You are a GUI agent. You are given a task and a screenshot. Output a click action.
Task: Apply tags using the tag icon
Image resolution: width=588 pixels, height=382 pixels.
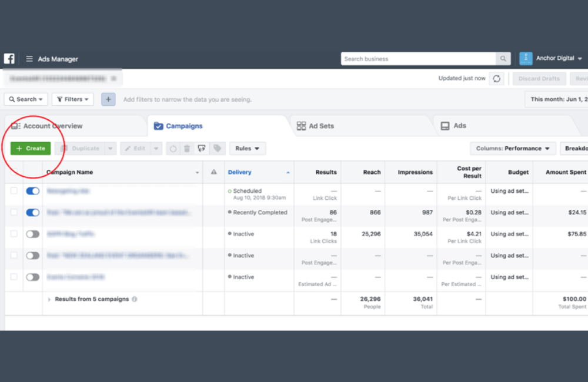click(217, 148)
